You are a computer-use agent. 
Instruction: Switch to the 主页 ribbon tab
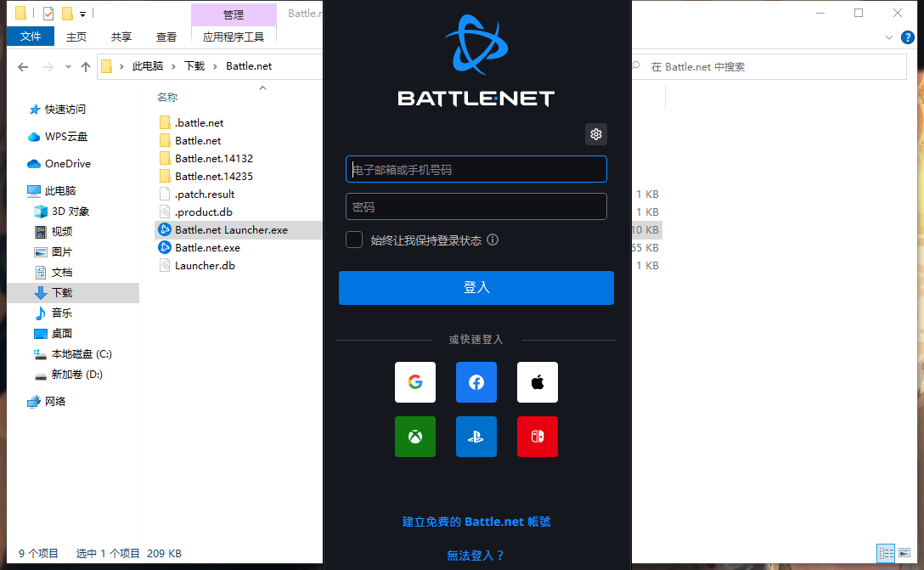click(x=76, y=37)
